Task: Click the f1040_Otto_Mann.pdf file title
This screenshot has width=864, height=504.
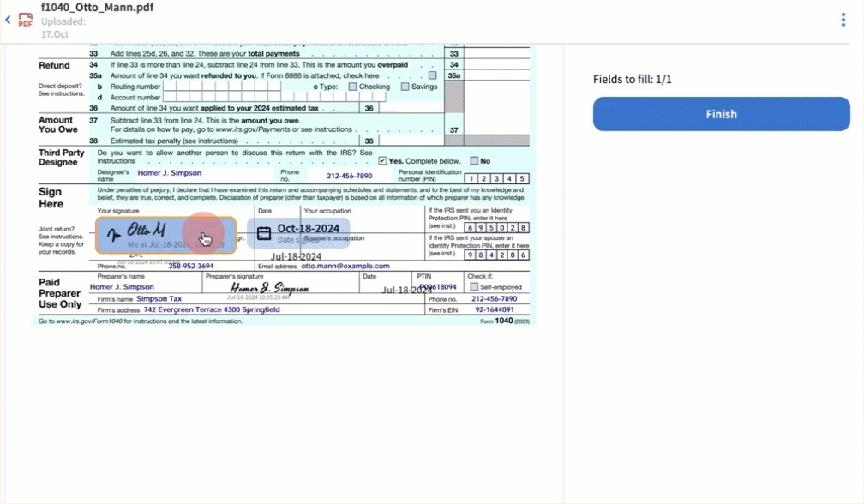Action: pos(97,7)
